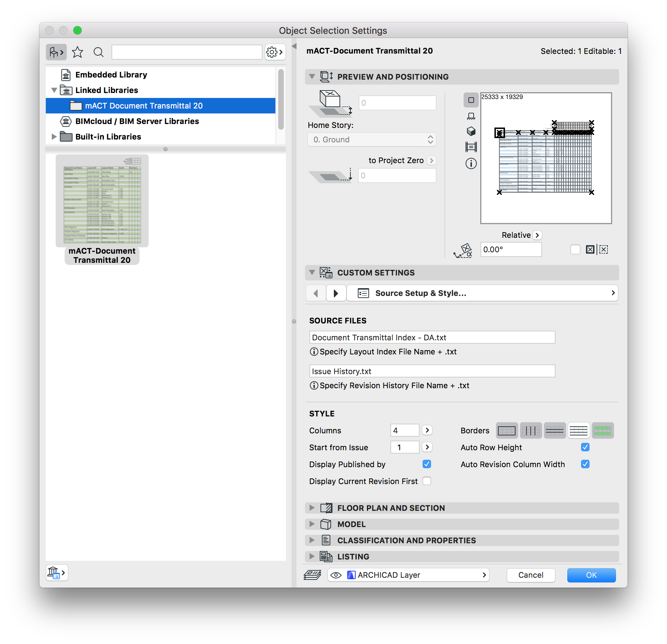The image size is (667, 644).
Task: Open the object preview picture icon
Action: (x=471, y=147)
